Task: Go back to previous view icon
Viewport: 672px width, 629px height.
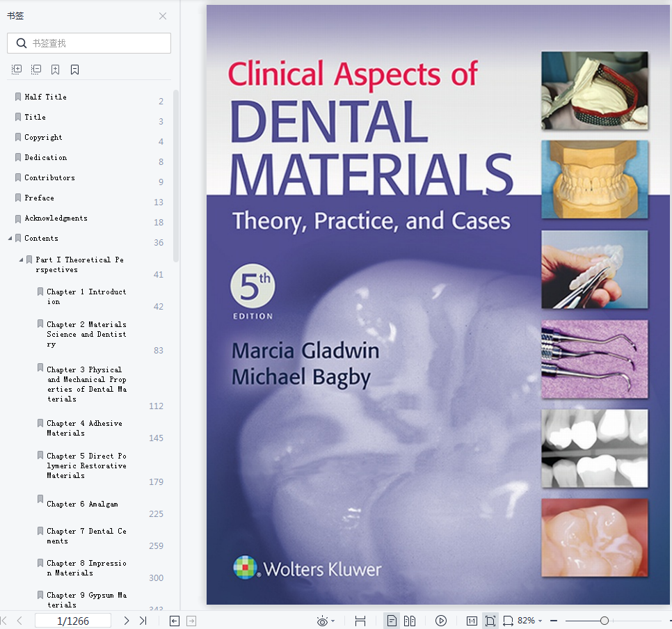Action: 175,621
